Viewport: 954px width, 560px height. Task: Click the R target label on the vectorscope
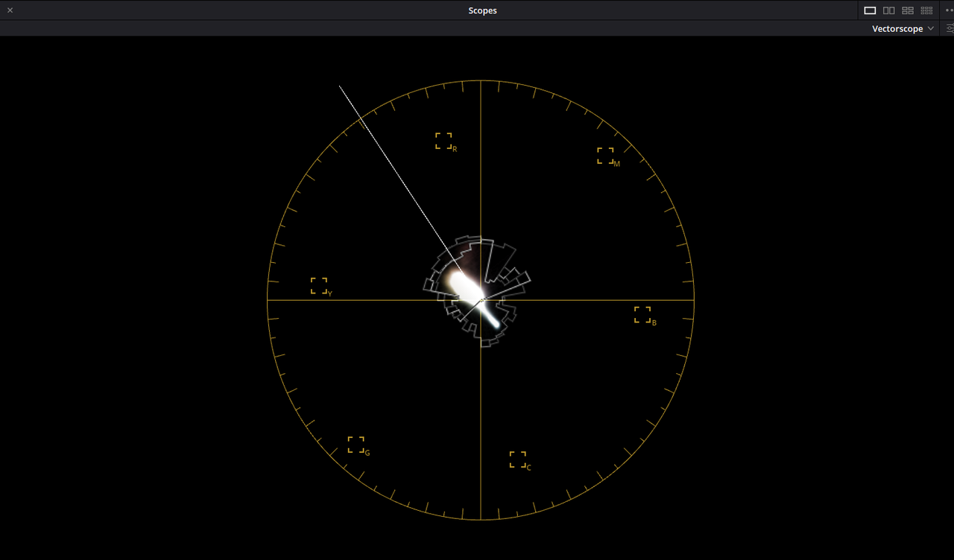(x=455, y=149)
